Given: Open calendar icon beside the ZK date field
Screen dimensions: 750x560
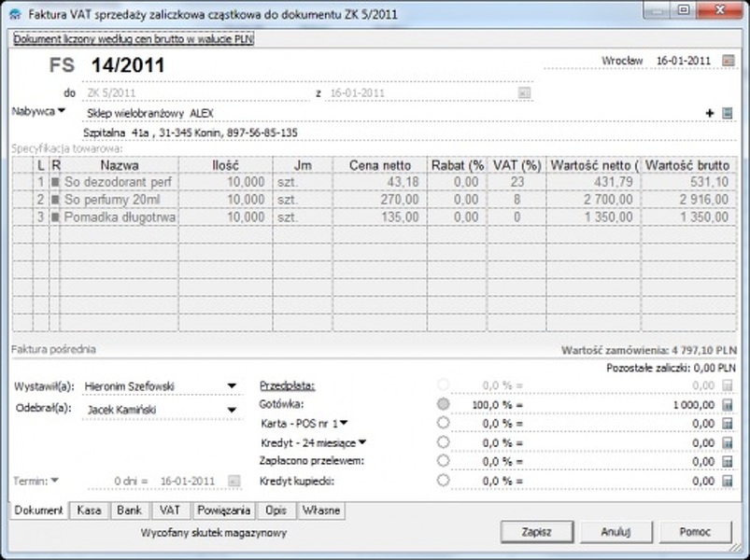Looking at the screenshot, I should [x=526, y=92].
